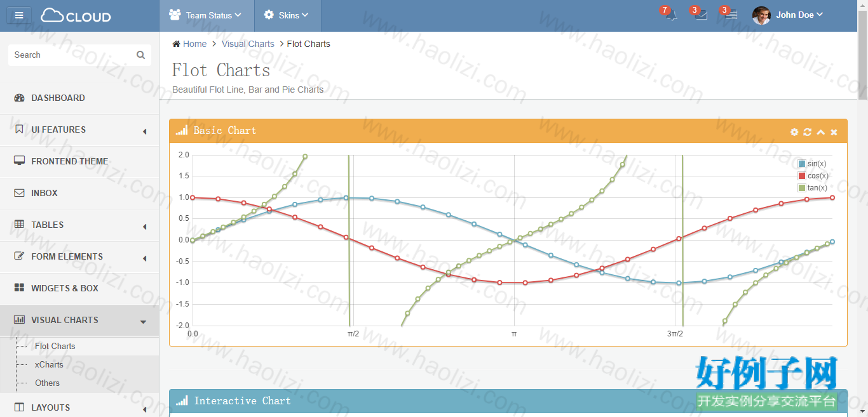Screen dimensions: 868x417
Task: Click the Widgets & Box icon
Action: pyautogui.click(x=19, y=288)
